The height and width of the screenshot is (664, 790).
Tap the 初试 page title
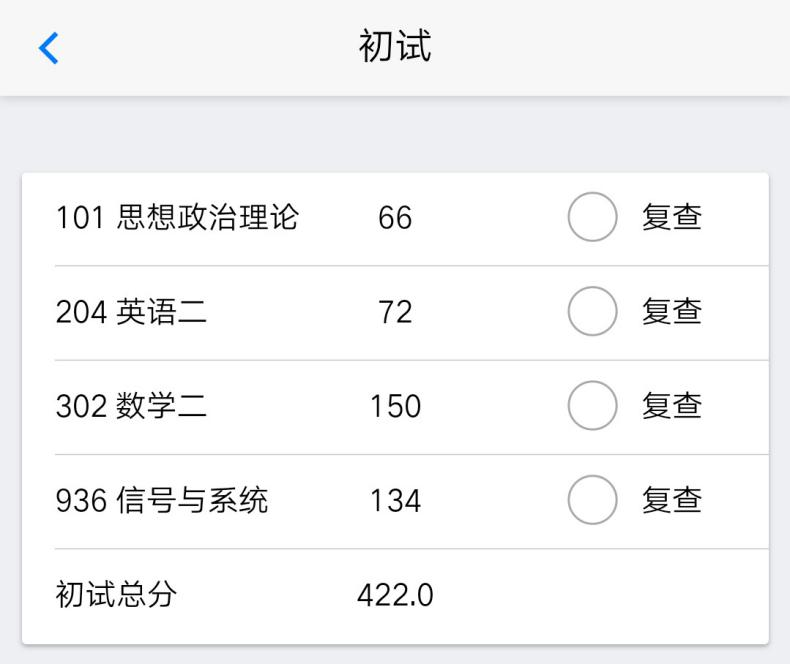pos(395,47)
